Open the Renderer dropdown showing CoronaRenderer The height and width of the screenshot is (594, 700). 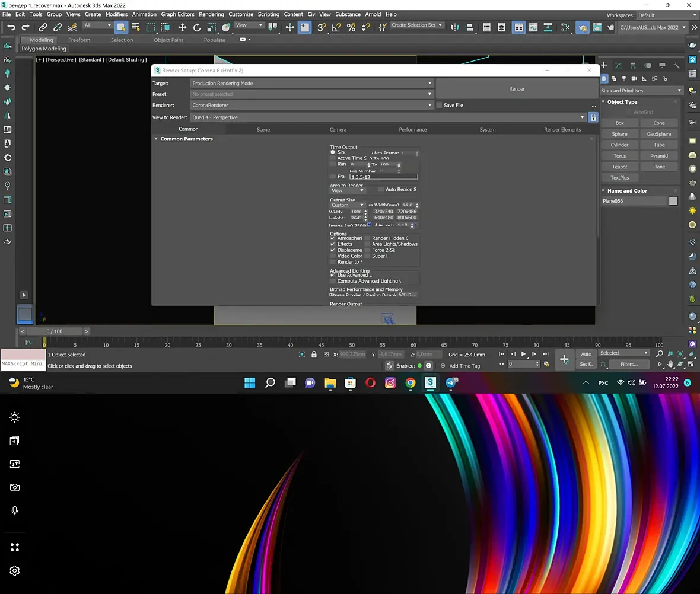(x=312, y=106)
